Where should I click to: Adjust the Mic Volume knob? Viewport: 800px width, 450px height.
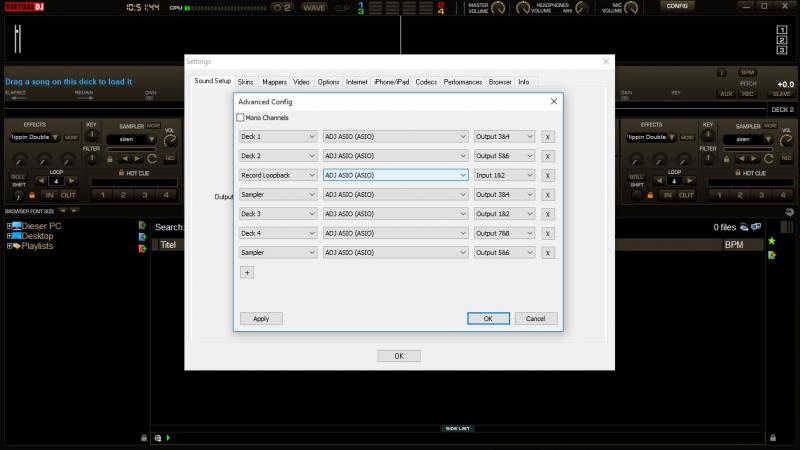[x=631, y=8]
